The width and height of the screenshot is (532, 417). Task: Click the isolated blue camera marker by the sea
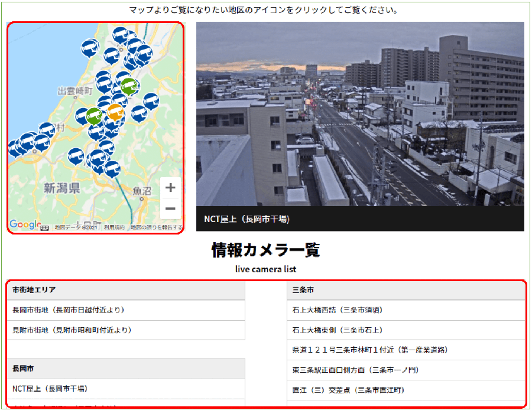pyautogui.click(x=90, y=47)
